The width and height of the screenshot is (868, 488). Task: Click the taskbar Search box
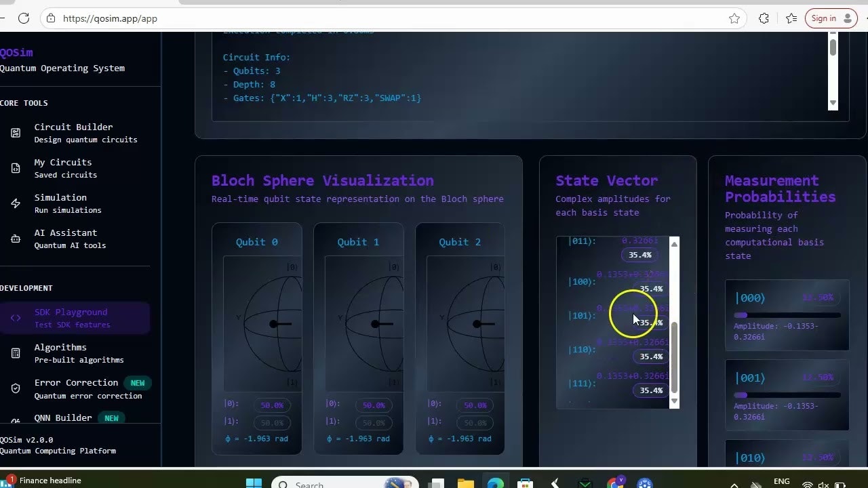tap(344, 483)
